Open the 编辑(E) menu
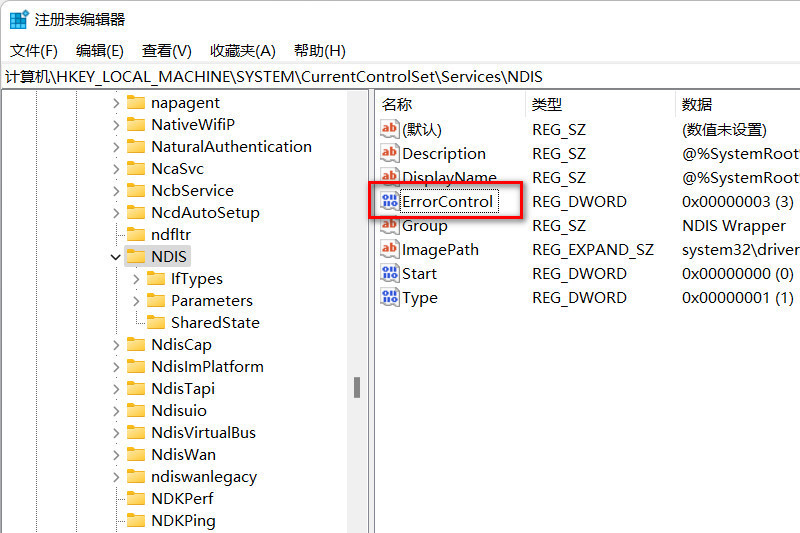The width and height of the screenshot is (800, 533). click(x=99, y=51)
